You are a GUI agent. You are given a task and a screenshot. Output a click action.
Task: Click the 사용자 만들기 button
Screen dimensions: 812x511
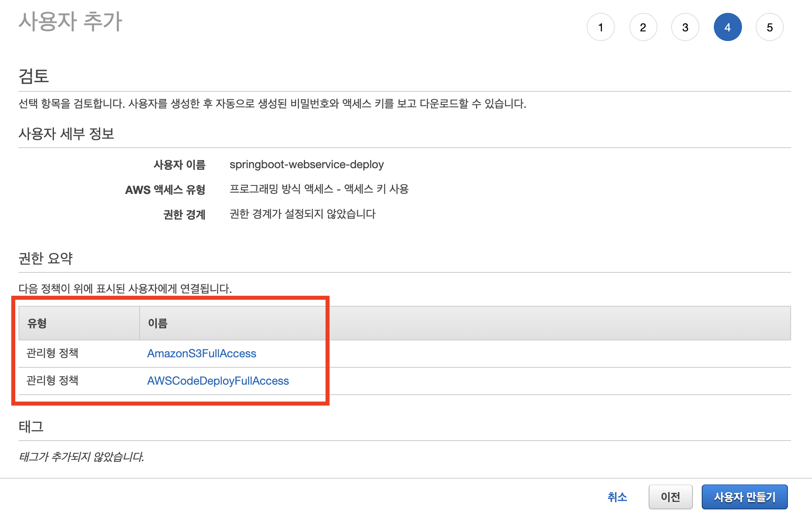(744, 497)
